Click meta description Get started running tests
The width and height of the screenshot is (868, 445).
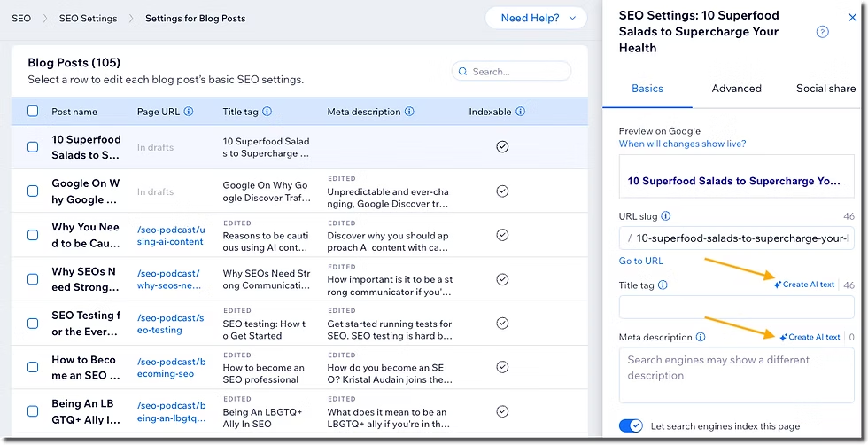[390, 330]
